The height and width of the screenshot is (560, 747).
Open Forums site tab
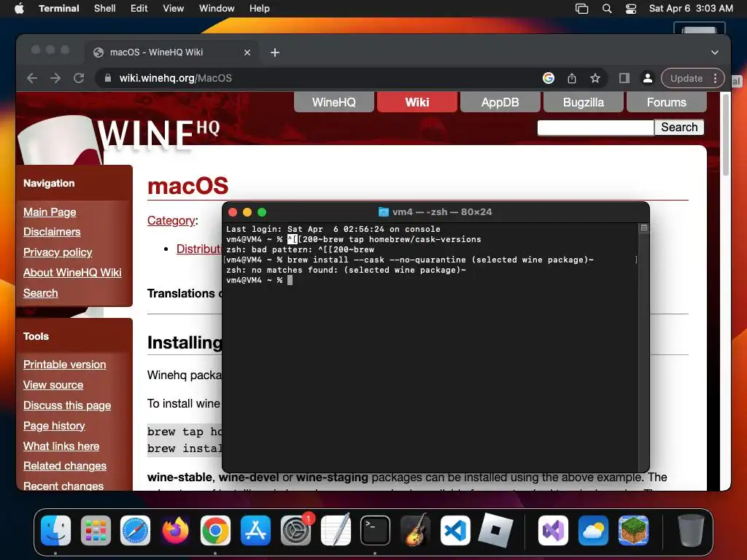pos(667,102)
